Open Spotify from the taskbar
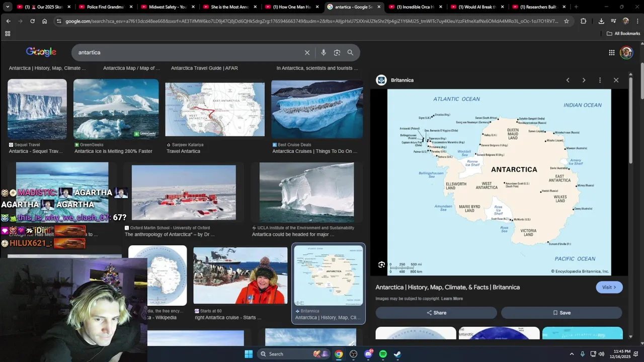 tap(383, 354)
